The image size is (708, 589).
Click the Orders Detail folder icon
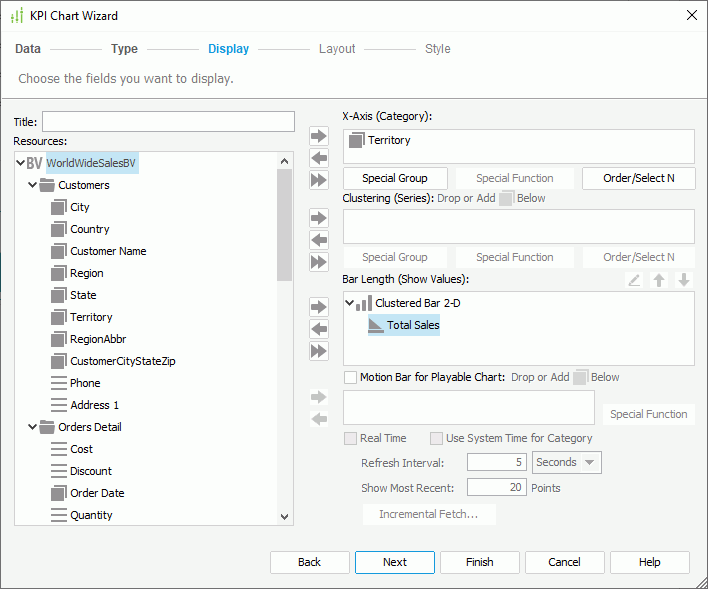click(x=47, y=427)
